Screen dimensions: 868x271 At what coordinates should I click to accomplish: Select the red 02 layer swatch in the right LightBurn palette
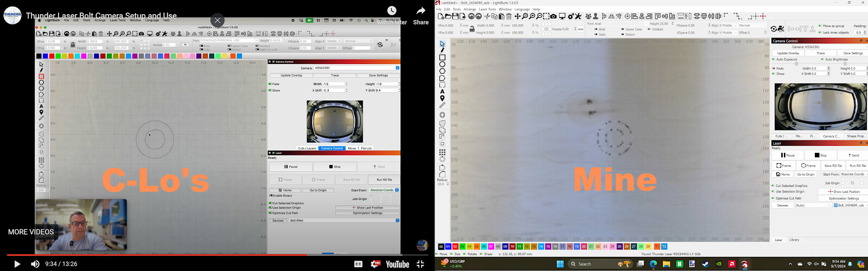pyautogui.click(x=455, y=247)
